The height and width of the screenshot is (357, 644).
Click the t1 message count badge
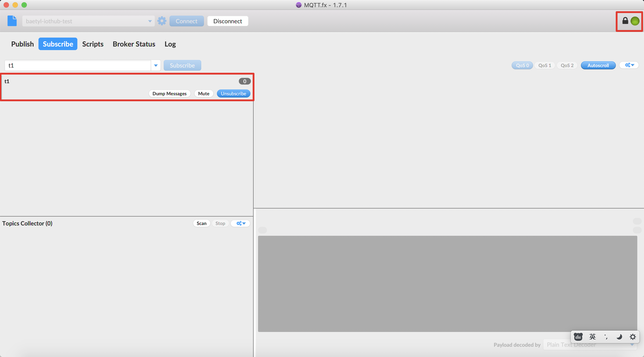pyautogui.click(x=244, y=81)
